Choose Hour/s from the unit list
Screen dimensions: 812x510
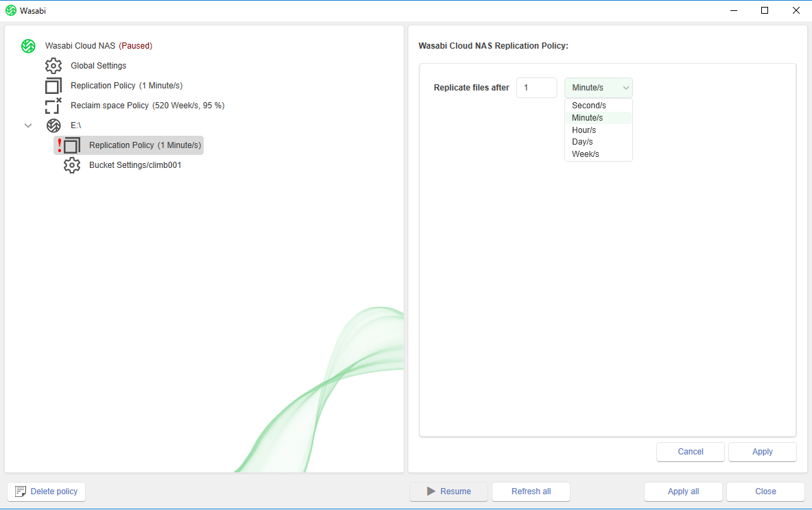(599, 130)
